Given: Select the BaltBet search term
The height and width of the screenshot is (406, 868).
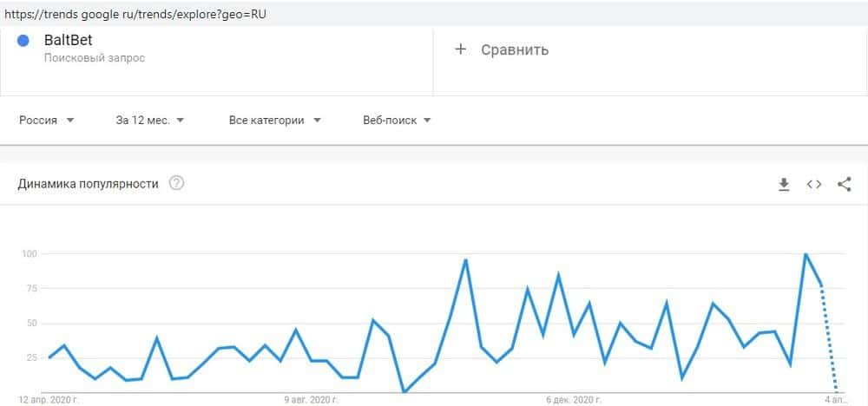Looking at the screenshot, I should (68, 40).
